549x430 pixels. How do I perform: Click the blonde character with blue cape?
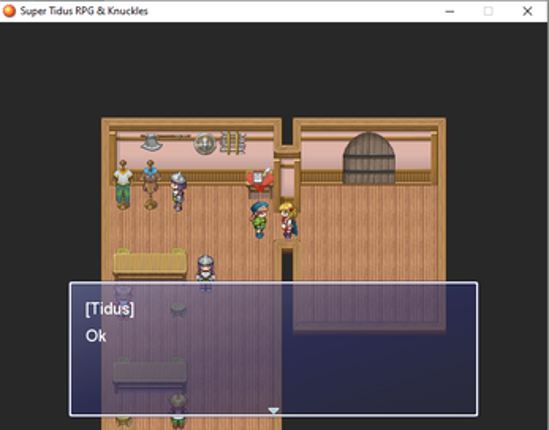click(288, 221)
